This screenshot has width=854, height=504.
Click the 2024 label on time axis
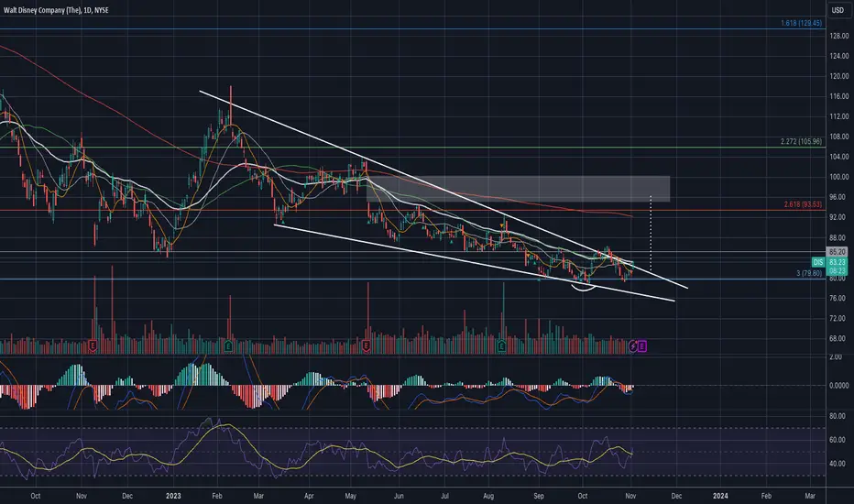(x=720, y=496)
